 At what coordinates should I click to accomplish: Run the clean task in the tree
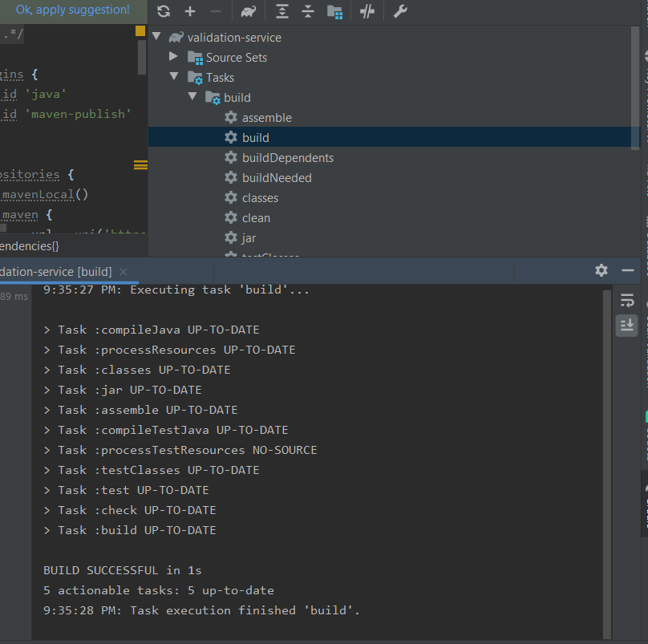[x=255, y=217]
